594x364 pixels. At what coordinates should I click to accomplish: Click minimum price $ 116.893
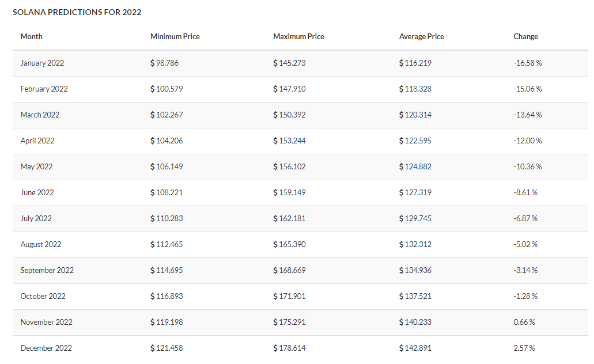point(167,296)
